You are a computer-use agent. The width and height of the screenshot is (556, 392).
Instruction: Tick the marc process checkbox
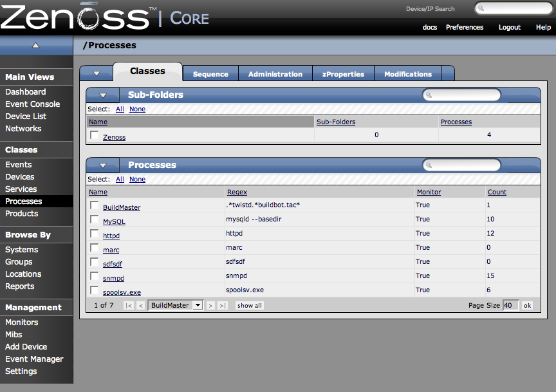(95, 248)
